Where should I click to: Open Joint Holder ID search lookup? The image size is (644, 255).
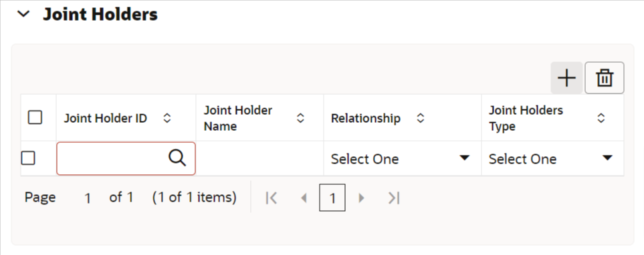(177, 158)
